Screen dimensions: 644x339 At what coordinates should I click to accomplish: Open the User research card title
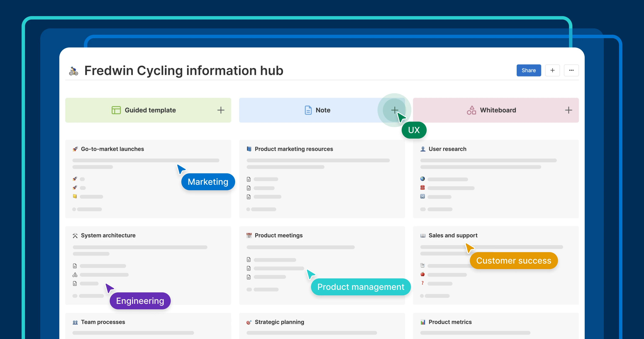tap(447, 149)
